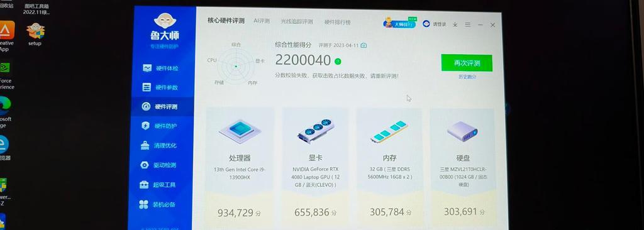This screenshot has height=230, width=644.
Task: Click the CPU label on the radar chart
Action: click(212, 60)
